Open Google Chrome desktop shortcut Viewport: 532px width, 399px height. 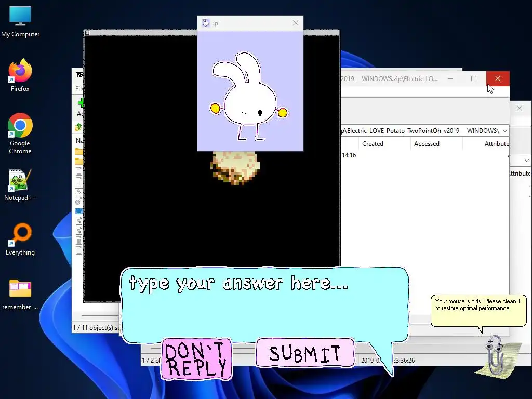pos(20,134)
